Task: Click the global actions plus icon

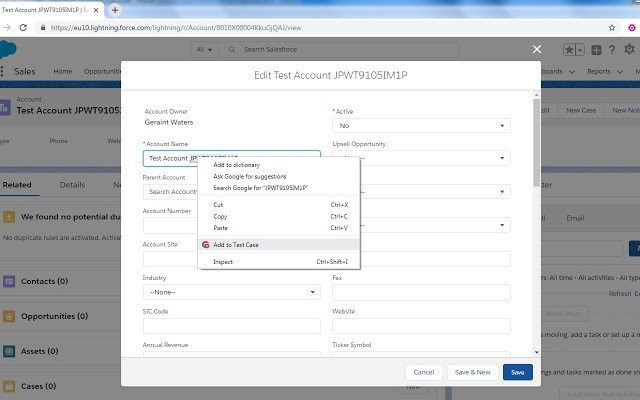Action: coord(596,50)
